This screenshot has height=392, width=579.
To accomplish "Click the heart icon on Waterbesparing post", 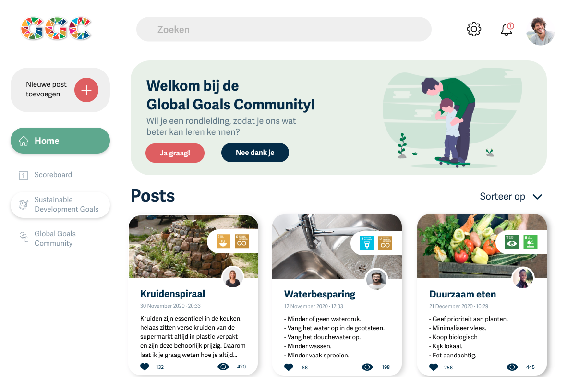I will click(289, 367).
